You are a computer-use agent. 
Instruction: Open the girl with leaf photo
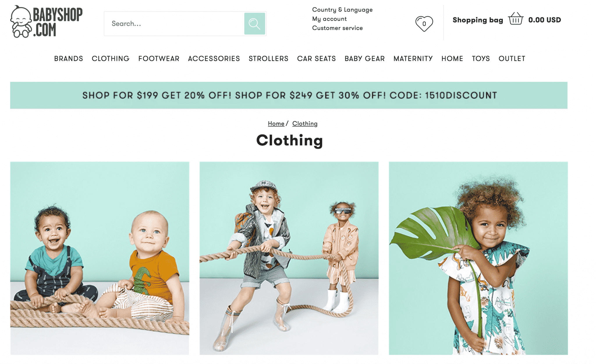point(478,258)
